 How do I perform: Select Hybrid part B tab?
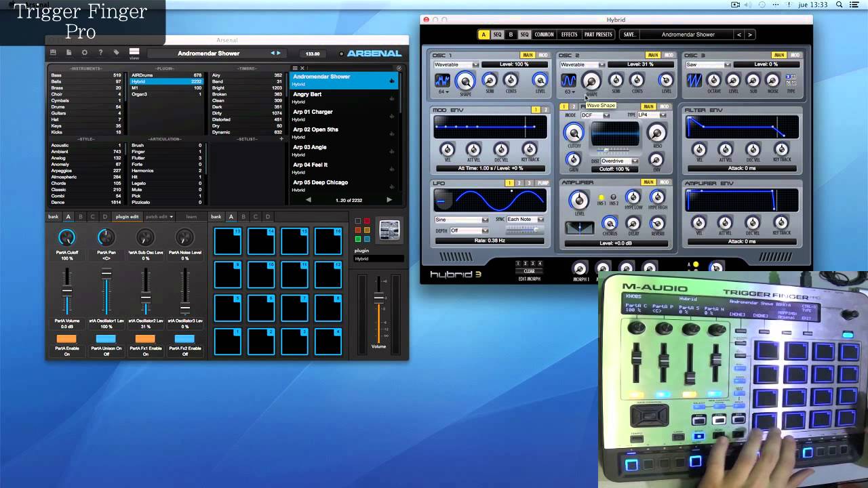pyautogui.click(x=511, y=35)
